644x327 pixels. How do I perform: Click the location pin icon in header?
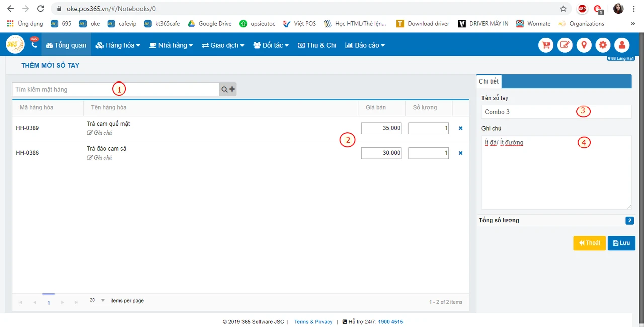pos(584,45)
